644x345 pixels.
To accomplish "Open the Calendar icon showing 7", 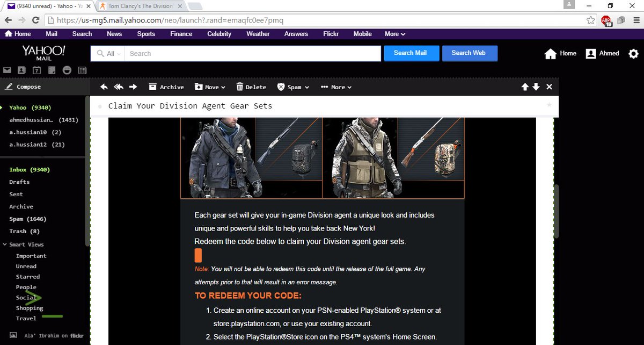I will coord(37,70).
